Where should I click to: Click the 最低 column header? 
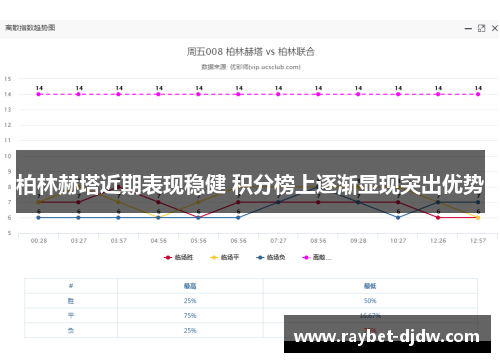(x=370, y=286)
